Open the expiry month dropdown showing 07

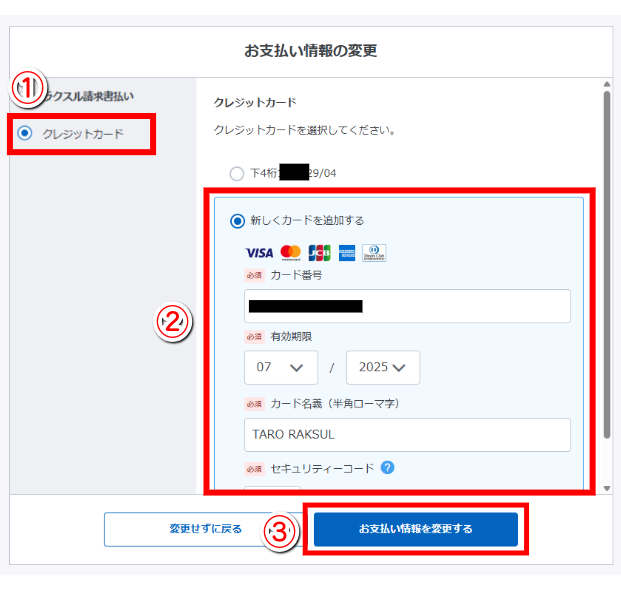click(x=281, y=367)
